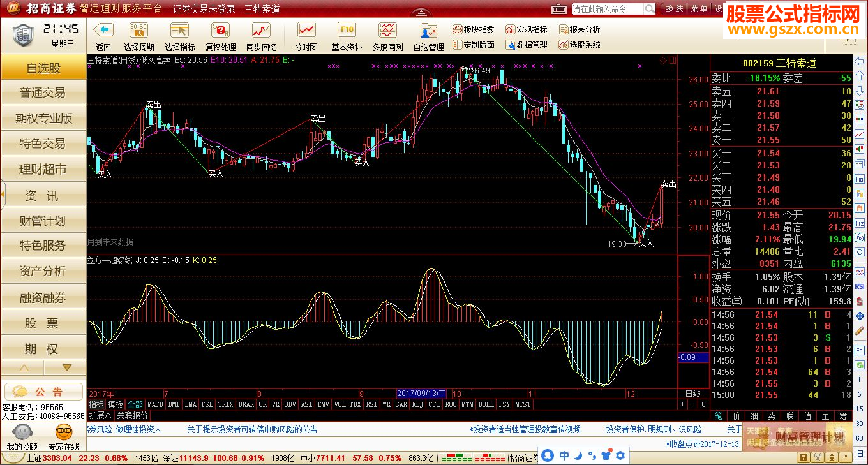868x465 pixels.
Task: Open 基本资料 F10 icon
Action: (347, 30)
